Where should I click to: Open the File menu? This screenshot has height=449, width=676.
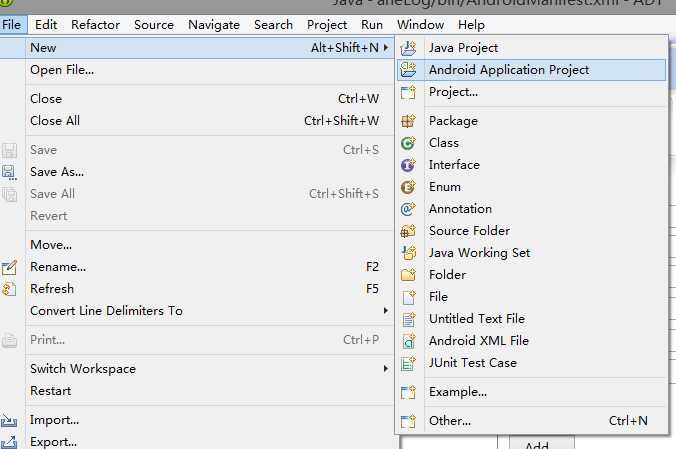pyautogui.click(x=12, y=25)
